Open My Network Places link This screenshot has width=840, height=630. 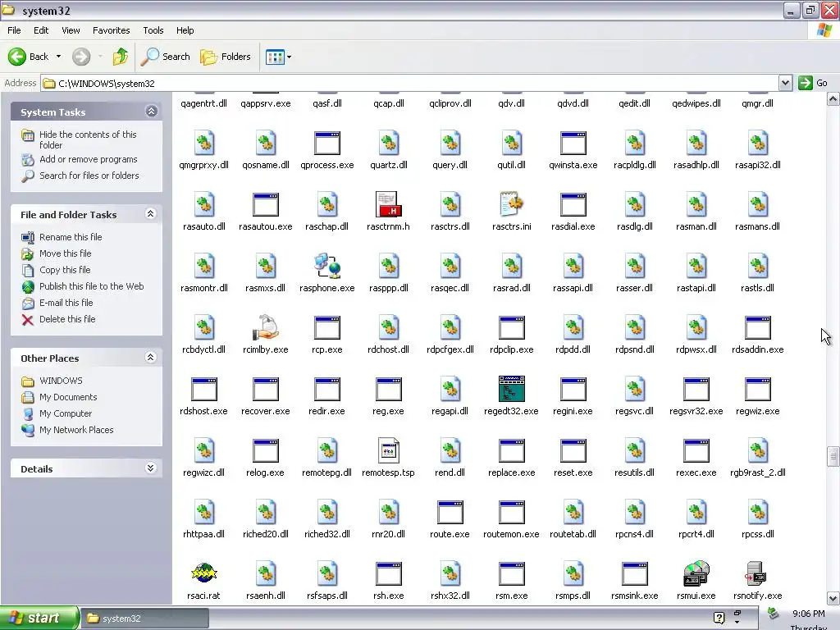point(76,430)
